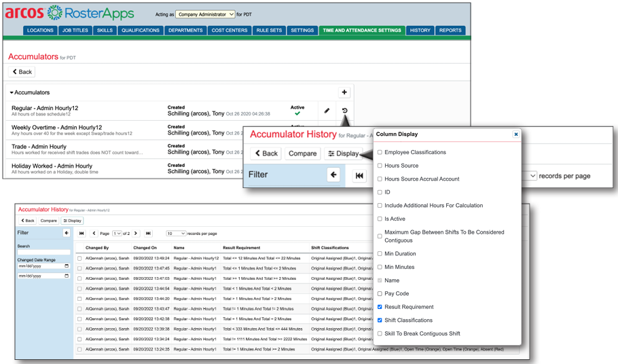This screenshot has width=618, height=364.
Task: Click the plus icon to add an accumulator
Action: tap(344, 92)
